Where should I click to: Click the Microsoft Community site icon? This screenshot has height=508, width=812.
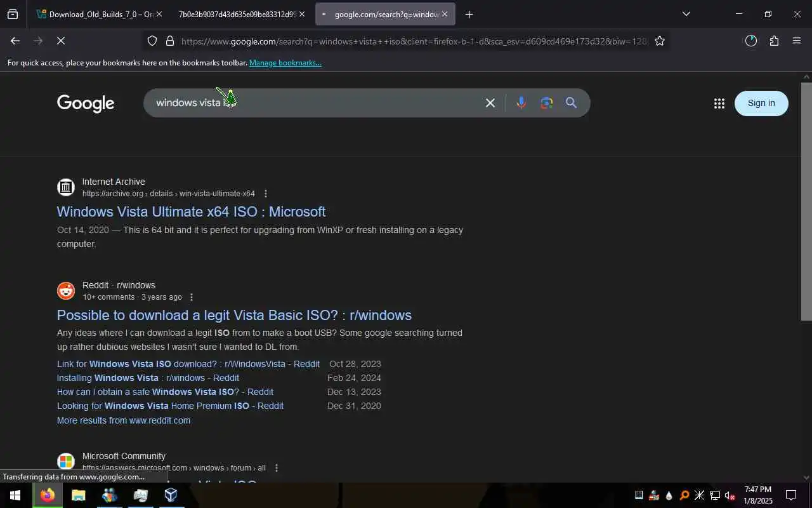[x=66, y=462]
